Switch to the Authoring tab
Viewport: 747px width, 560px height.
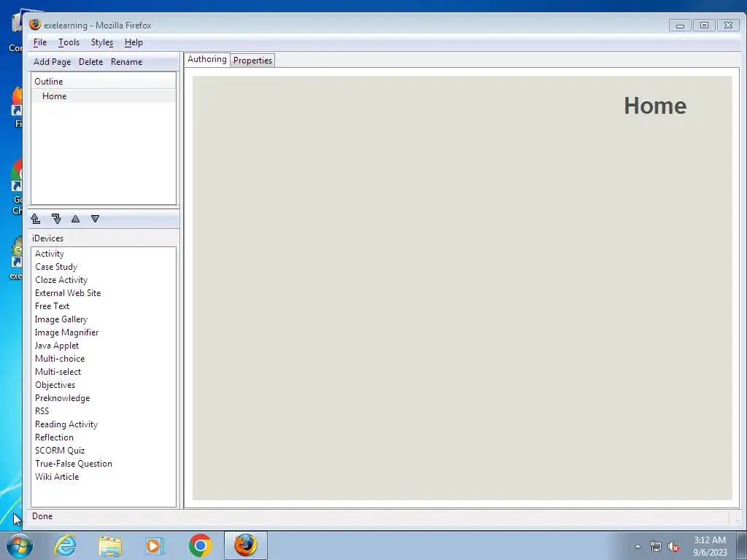coord(206,59)
